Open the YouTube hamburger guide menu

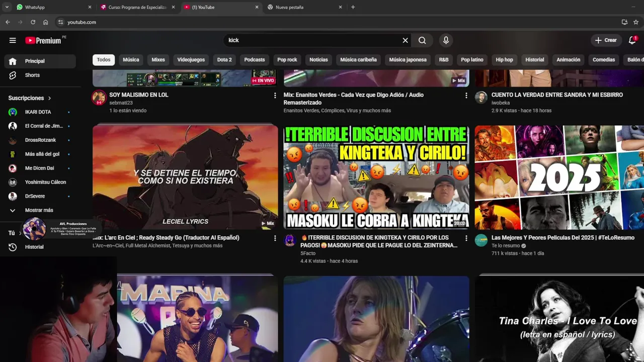pyautogui.click(x=13, y=40)
